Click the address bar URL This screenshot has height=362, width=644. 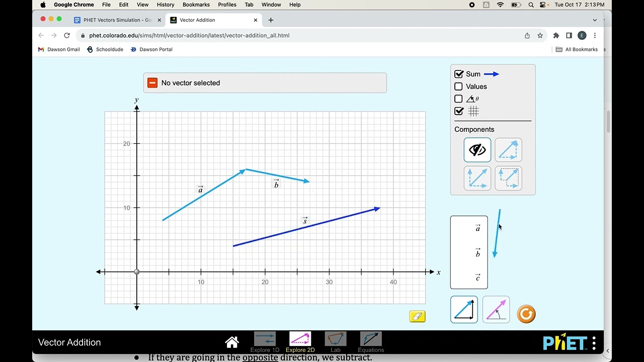coord(189,36)
